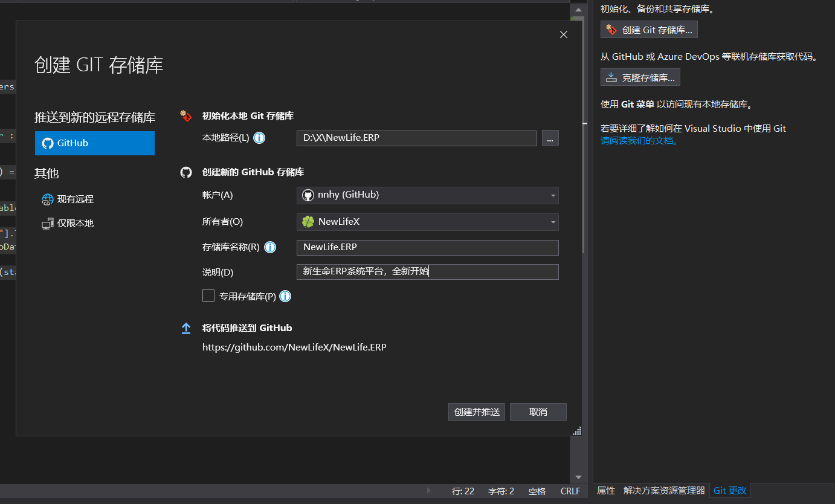This screenshot has height=504, width=835.
Task: Click the CRLF line ending indicator
Action: 570,491
